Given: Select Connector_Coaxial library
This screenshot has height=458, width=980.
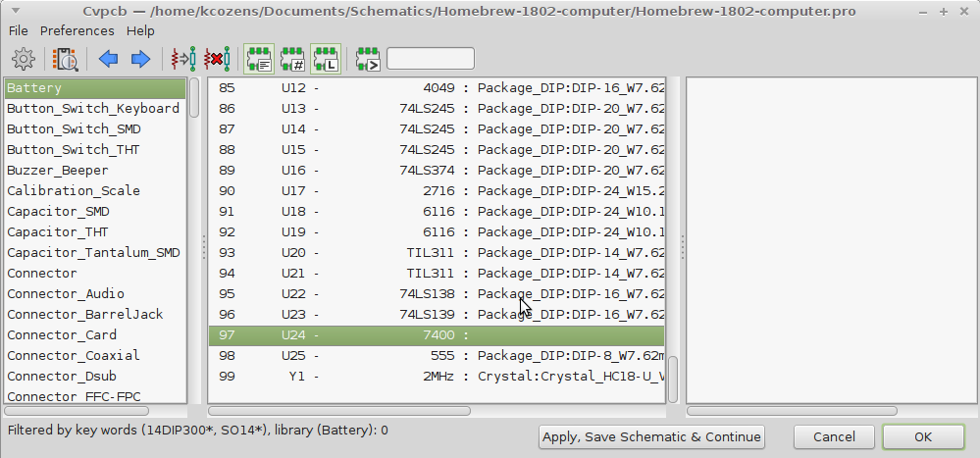Looking at the screenshot, I should click(95, 356).
